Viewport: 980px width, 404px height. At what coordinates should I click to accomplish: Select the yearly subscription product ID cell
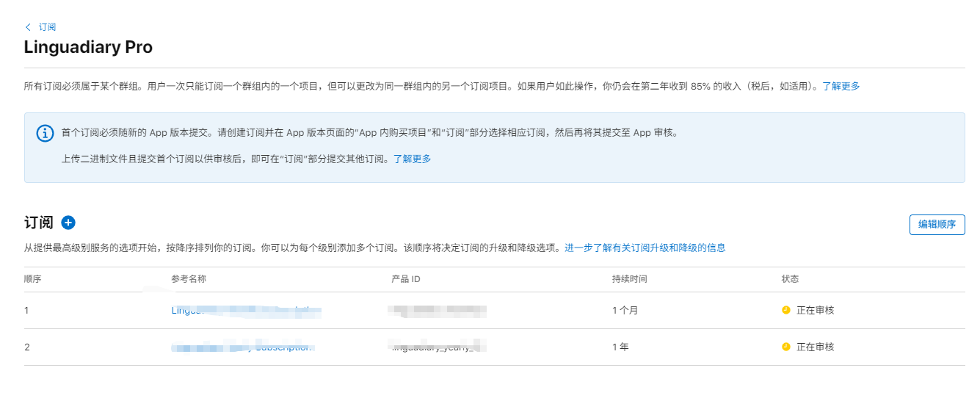point(439,347)
